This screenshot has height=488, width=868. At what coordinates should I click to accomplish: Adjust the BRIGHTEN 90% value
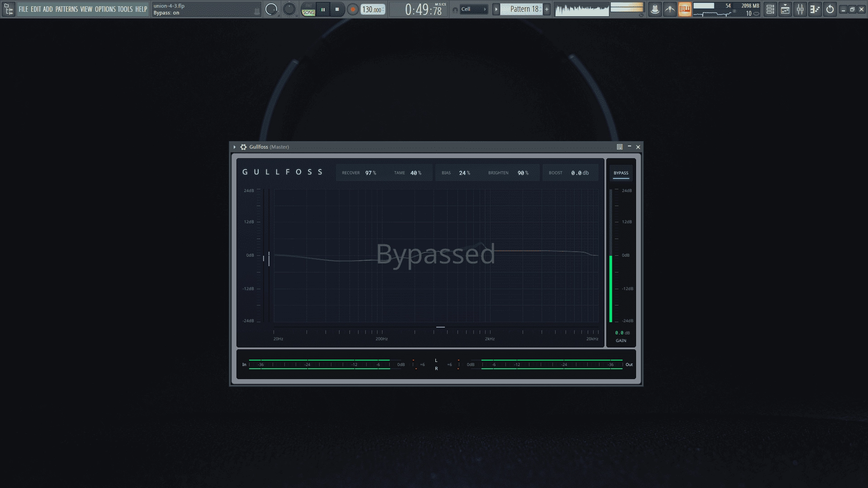(523, 173)
